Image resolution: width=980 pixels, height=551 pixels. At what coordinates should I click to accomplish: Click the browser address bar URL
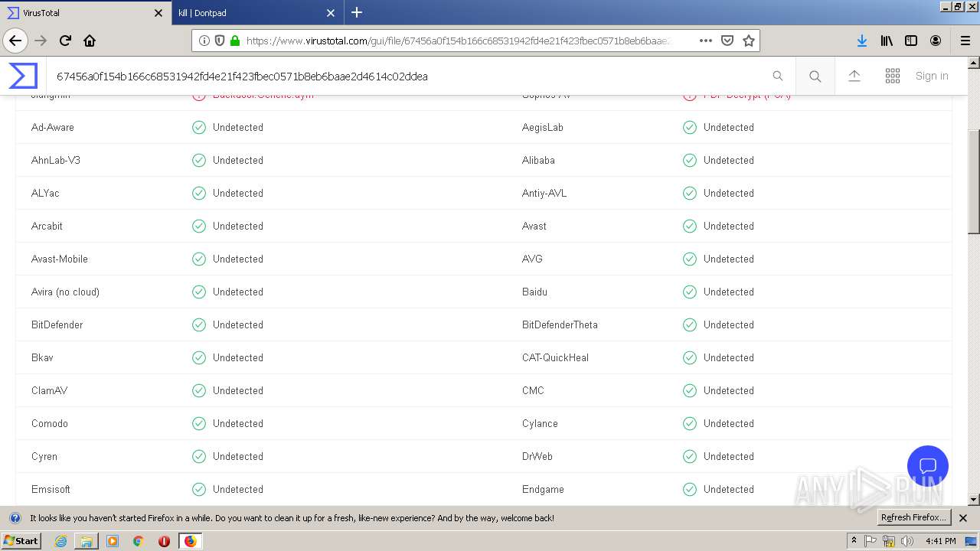(458, 41)
